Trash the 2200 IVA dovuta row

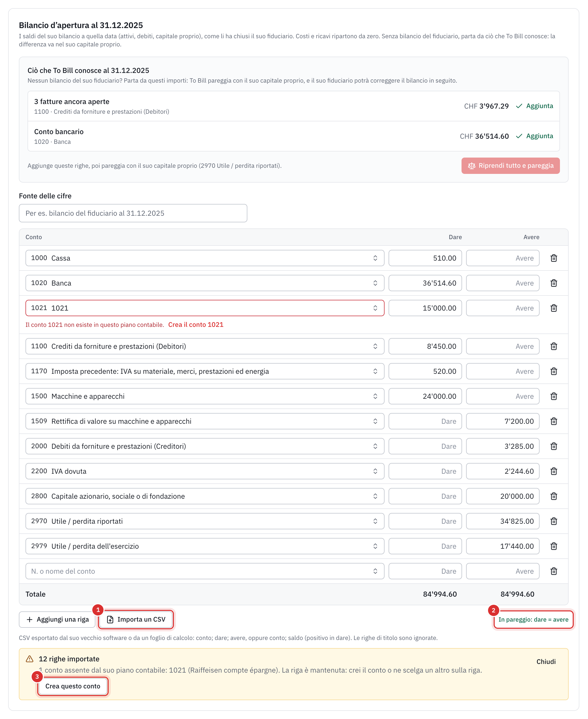pyautogui.click(x=554, y=471)
